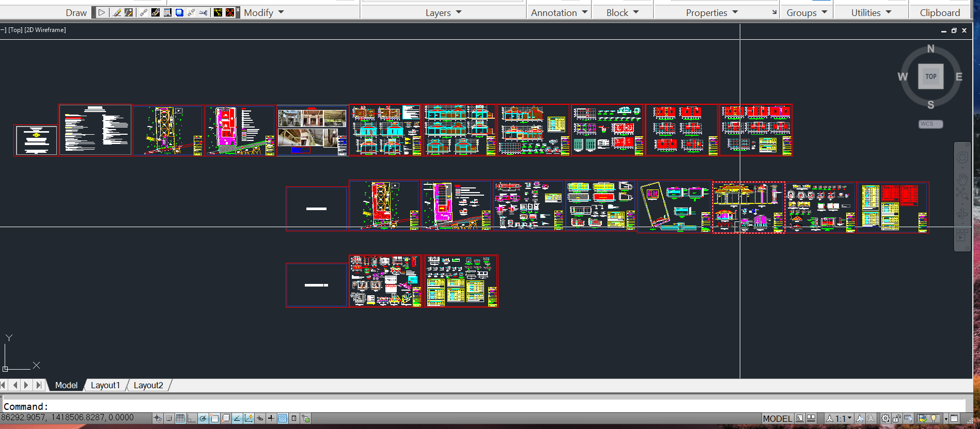
Task: Click the play arrow icon in floating toolbar
Action: coord(102,12)
